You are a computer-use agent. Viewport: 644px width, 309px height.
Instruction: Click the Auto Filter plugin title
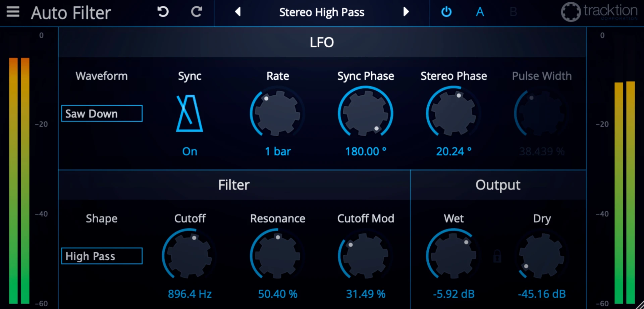coord(71,13)
